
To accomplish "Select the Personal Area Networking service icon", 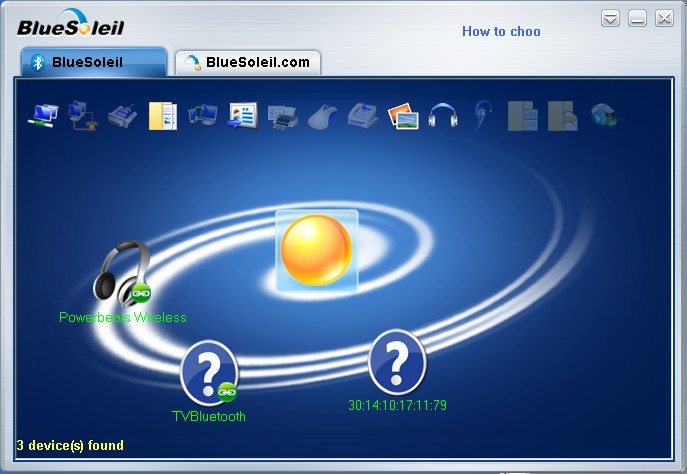I will (x=43, y=116).
